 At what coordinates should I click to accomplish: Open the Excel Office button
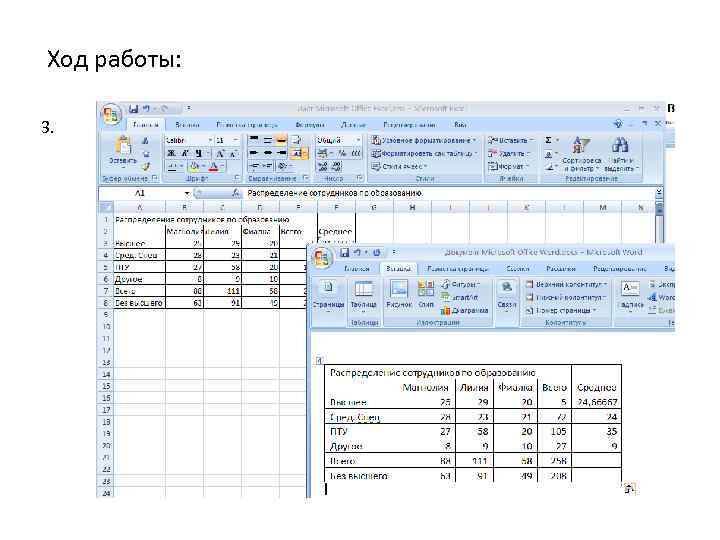[x=111, y=114]
